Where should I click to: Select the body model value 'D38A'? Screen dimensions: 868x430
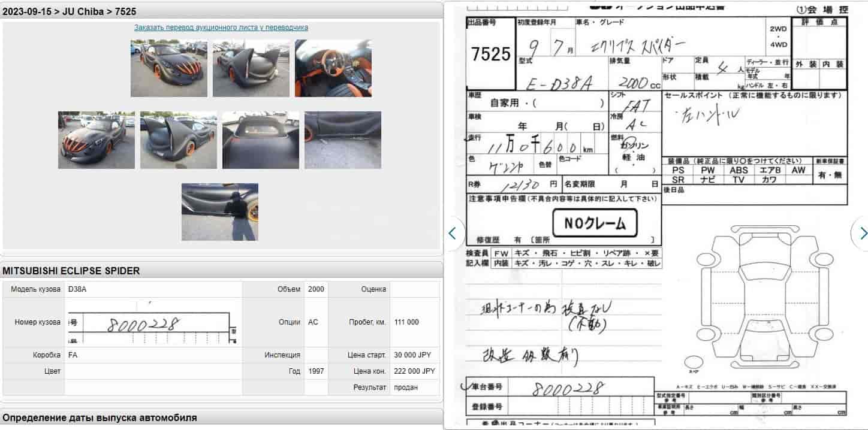pos(77,289)
